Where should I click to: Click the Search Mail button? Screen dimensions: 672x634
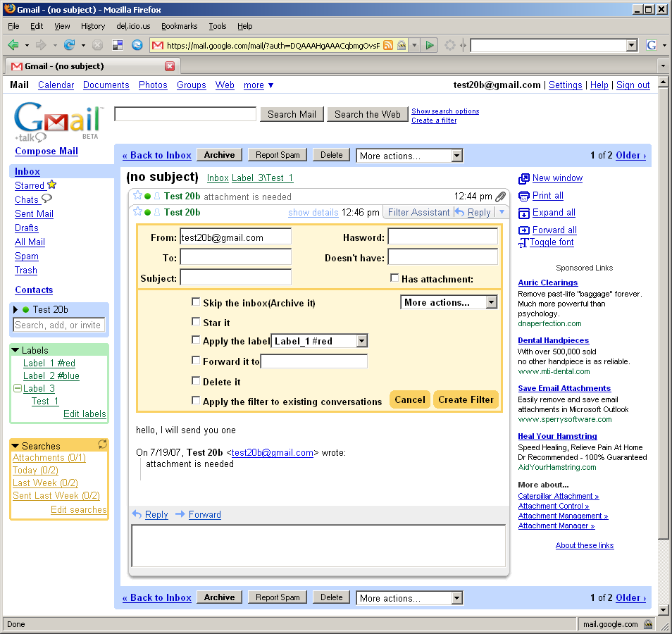click(292, 114)
